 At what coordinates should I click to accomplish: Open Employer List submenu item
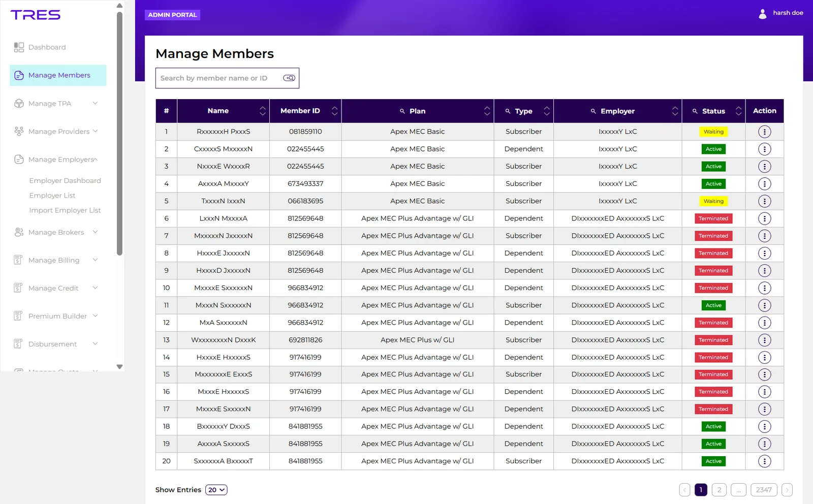[52, 196]
